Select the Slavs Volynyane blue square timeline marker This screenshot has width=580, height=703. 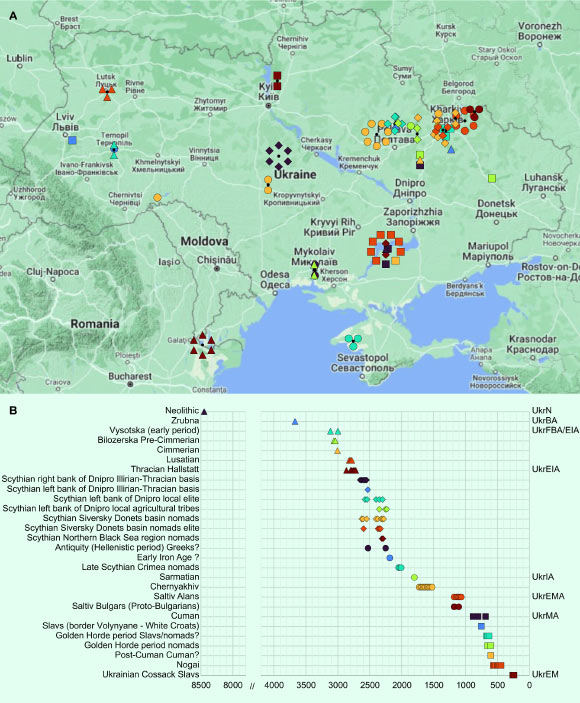click(x=481, y=626)
